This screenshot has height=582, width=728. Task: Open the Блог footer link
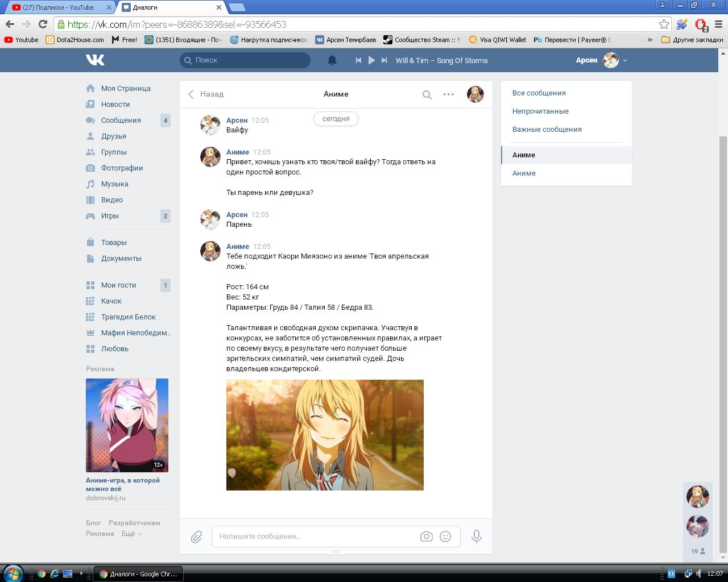(94, 523)
